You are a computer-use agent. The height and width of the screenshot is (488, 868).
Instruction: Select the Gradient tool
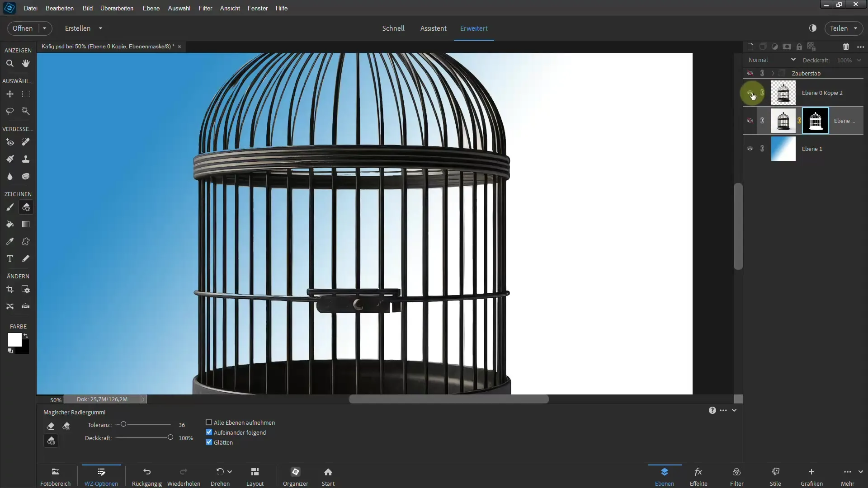click(x=26, y=224)
